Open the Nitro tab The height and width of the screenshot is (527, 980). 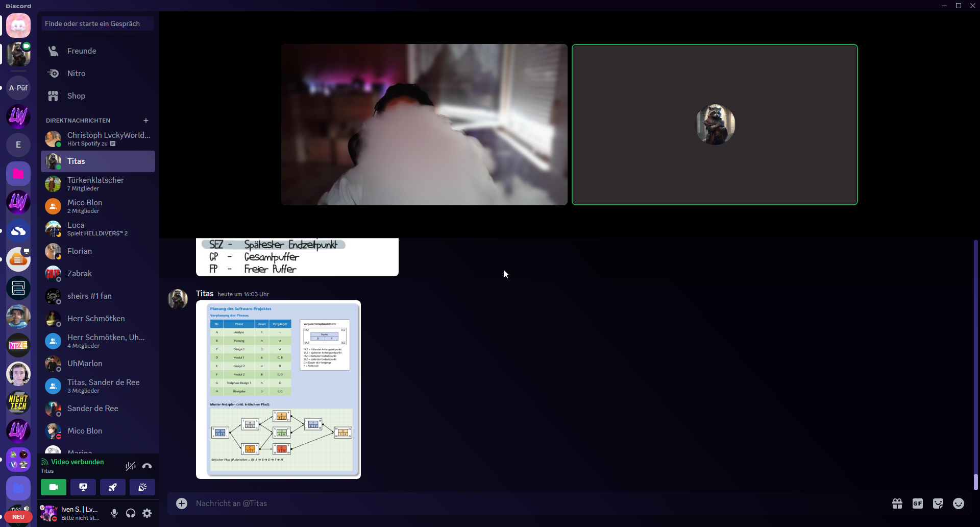76,74
